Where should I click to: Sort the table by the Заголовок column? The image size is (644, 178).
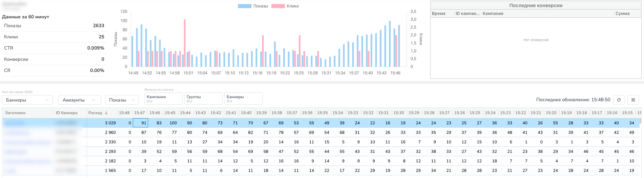click(x=15, y=113)
